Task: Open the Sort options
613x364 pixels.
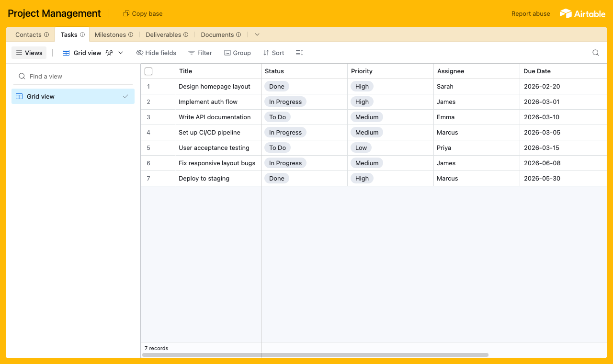Action: (x=273, y=53)
